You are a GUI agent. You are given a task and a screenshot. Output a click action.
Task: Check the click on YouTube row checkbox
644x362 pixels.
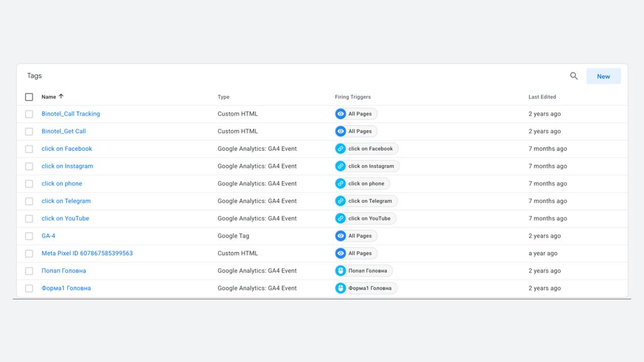click(29, 219)
